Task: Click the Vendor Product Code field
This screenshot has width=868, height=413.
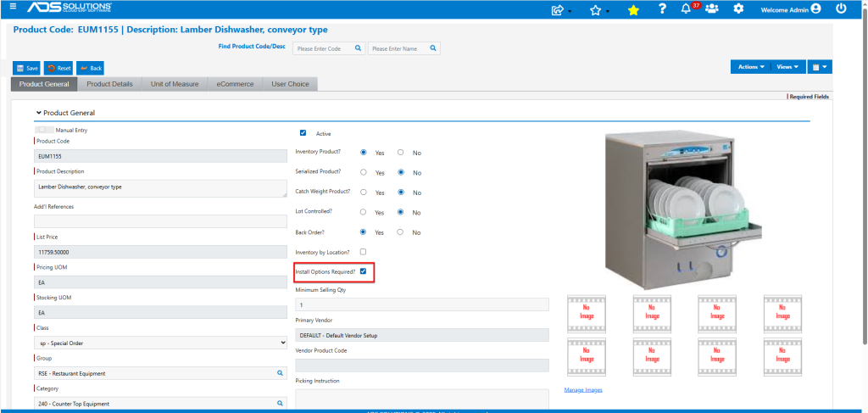Action: [422, 366]
